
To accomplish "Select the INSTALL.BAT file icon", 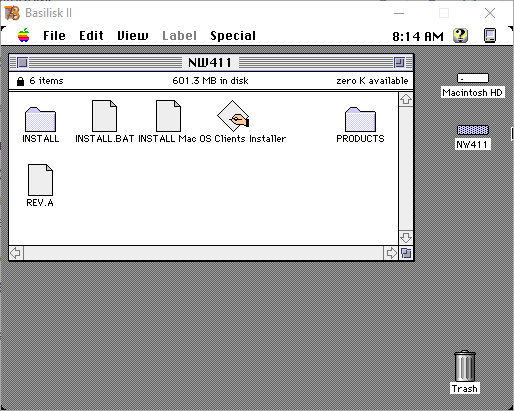I will tap(104, 116).
